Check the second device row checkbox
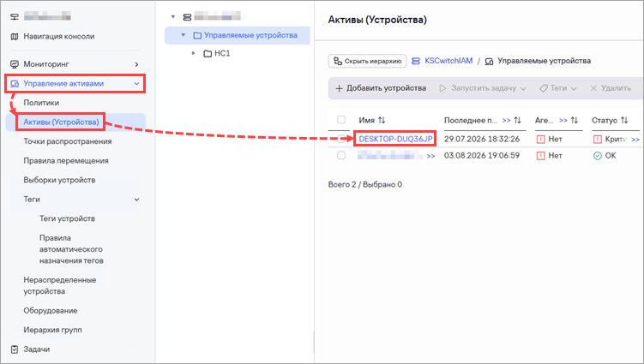The width and height of the screenshot is (644, 364). point(341,156)
